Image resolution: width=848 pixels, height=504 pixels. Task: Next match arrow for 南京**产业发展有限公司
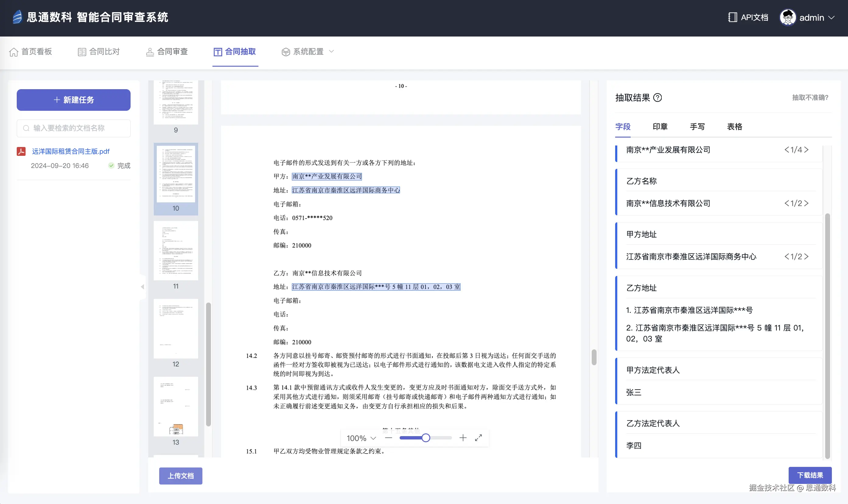coord(807,150)
